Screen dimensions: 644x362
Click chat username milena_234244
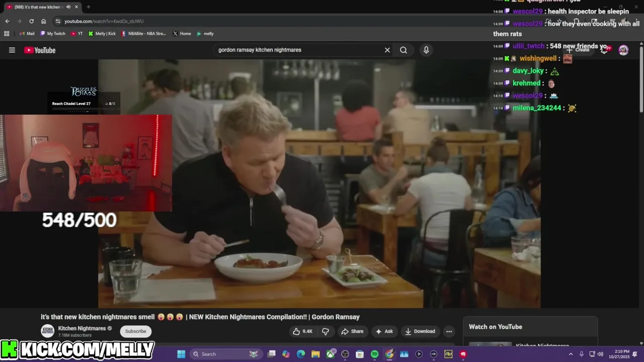tap(537, 108)
